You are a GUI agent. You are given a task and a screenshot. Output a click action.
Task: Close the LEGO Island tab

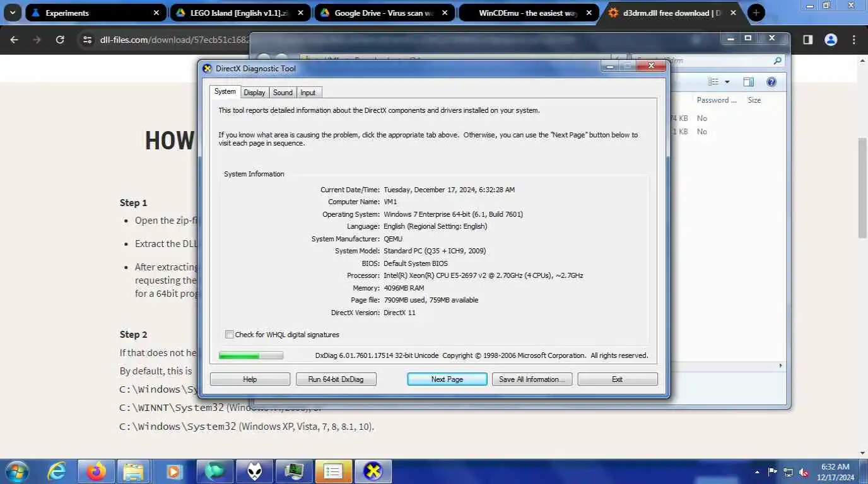(300, 13)
